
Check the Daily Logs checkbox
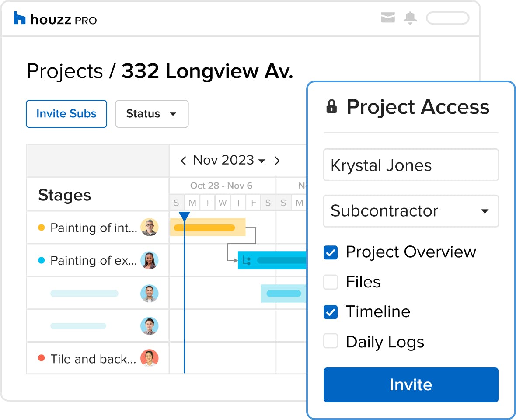331,342
